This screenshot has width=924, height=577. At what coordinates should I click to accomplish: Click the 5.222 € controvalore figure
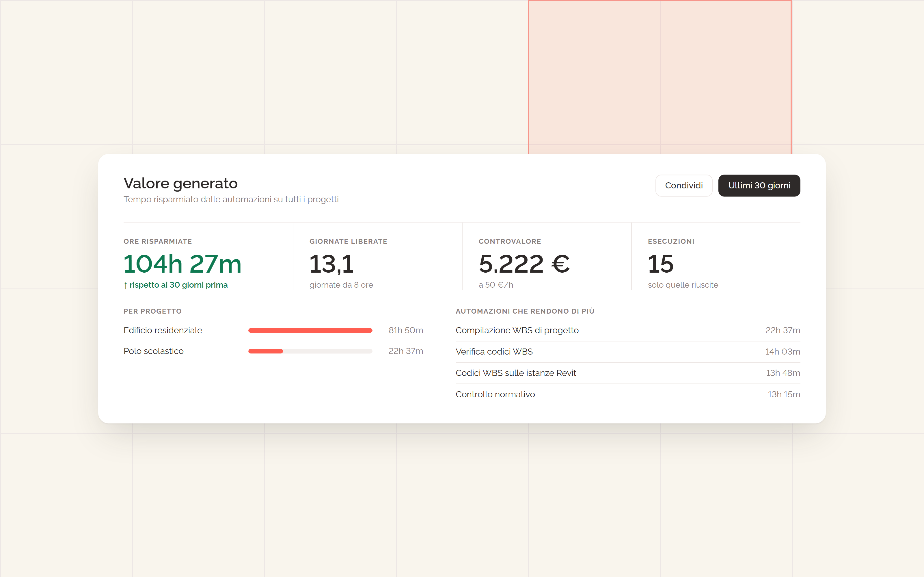point(524,264)
